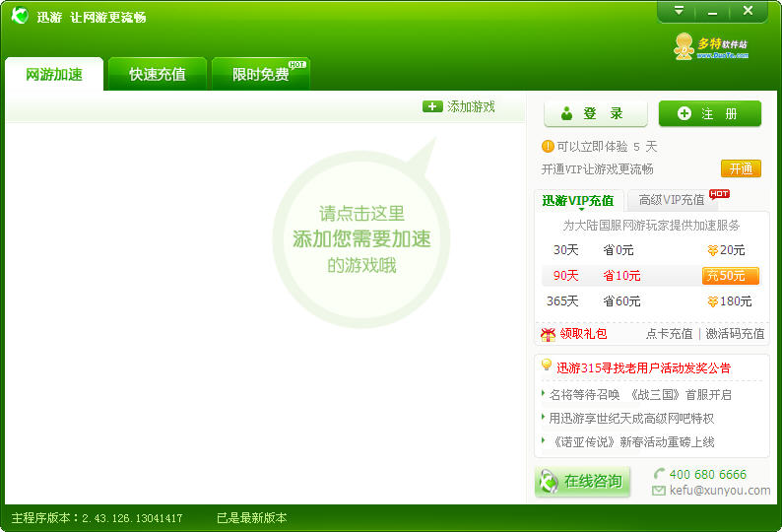
Task: Open news 名将等待召唤《战三国》首服开启
Action: (640, 395)
